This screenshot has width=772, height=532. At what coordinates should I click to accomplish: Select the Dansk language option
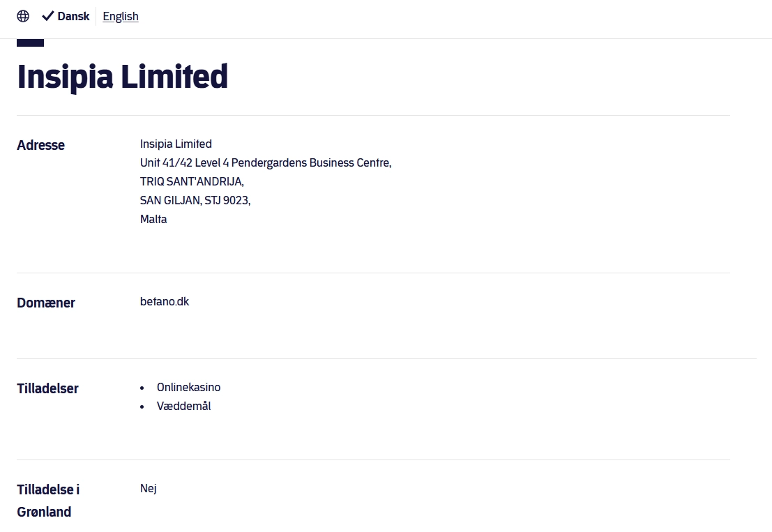73,16
